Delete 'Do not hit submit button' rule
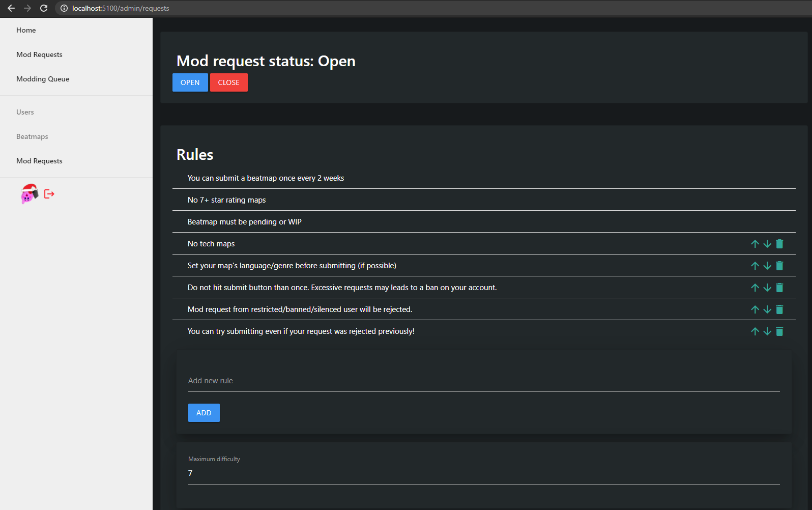The width and height of the screenshot is (812, 510). pos(779,288)
